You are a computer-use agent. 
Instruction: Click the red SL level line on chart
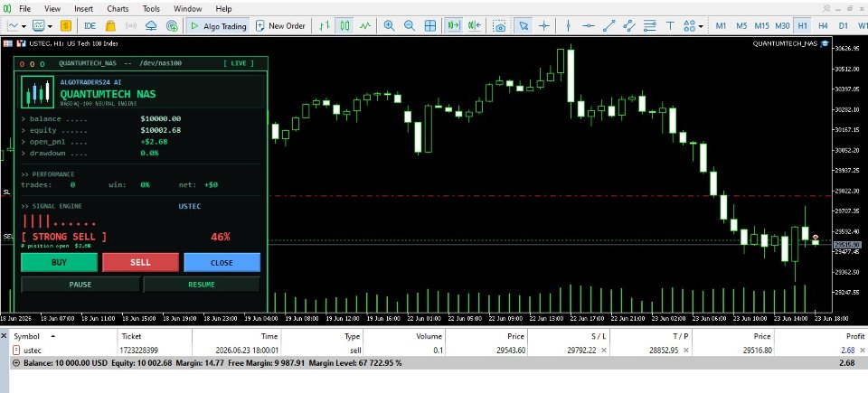[x=551, y=195]
